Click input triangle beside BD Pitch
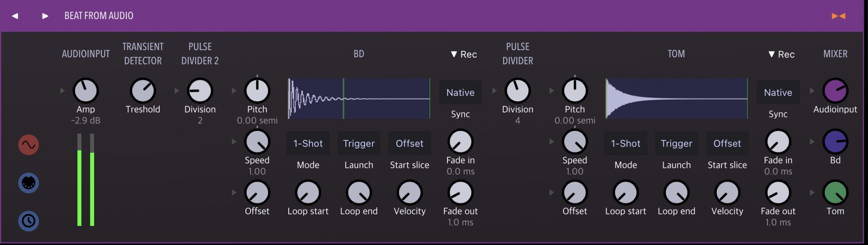The image size is (868, 245). click(x=234, y=90)
